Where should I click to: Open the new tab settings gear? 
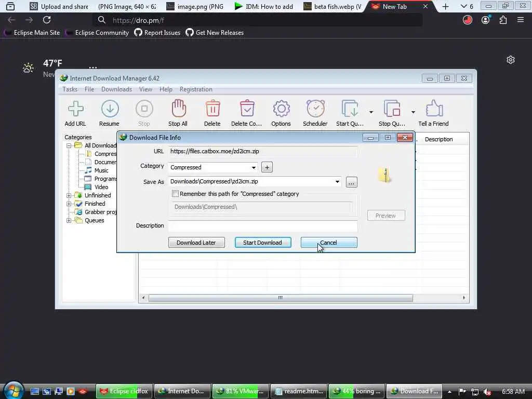coord(511,60)
